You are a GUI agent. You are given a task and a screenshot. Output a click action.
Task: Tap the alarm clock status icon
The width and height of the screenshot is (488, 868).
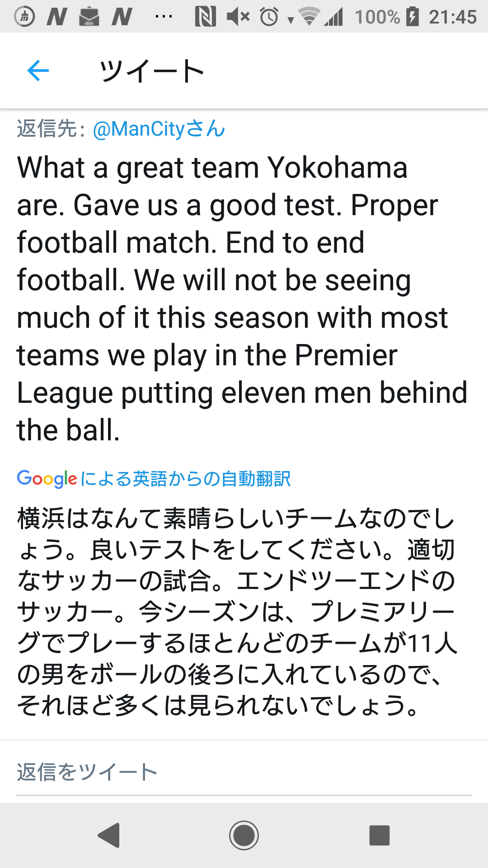269,17
